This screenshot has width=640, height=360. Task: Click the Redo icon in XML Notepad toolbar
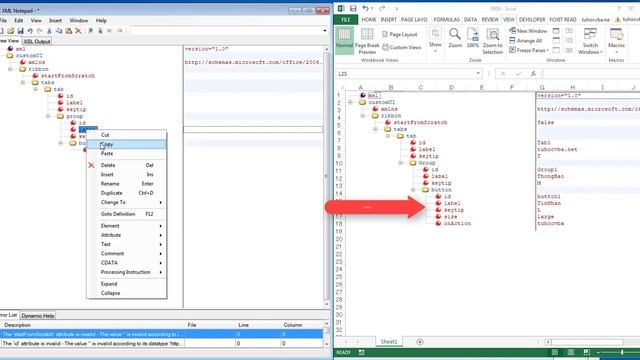[40, 31]
